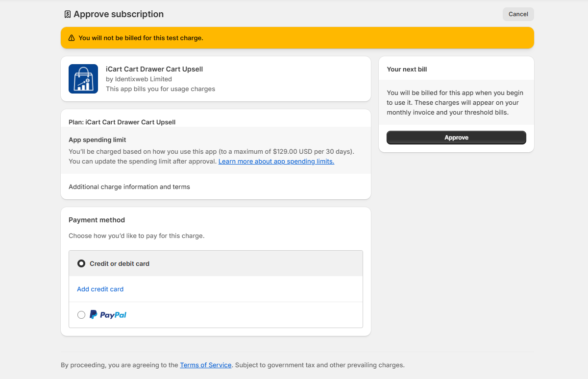Cancel the subscription approval
This screenshot has width=588, height=379.
(x=518, y=14)
